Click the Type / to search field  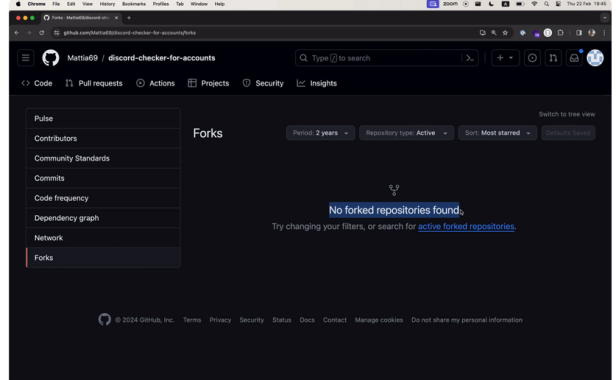pos(387,58)
